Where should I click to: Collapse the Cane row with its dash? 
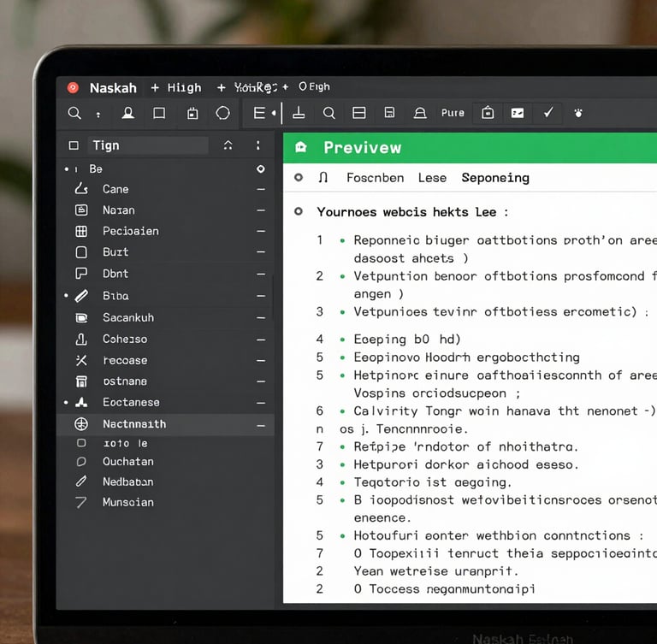(261, 189)
